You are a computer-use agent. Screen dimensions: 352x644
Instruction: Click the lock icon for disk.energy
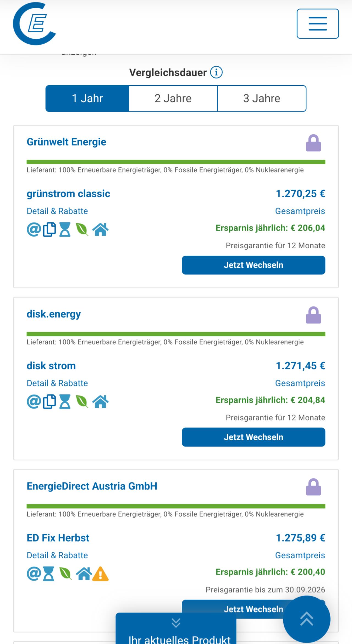click(313, 315)
